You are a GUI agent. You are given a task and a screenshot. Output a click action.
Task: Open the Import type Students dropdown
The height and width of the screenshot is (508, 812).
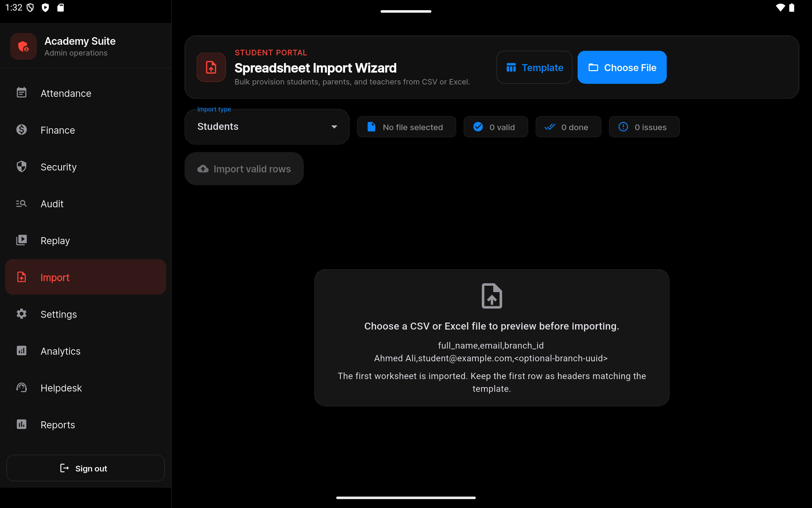(267, 127)
